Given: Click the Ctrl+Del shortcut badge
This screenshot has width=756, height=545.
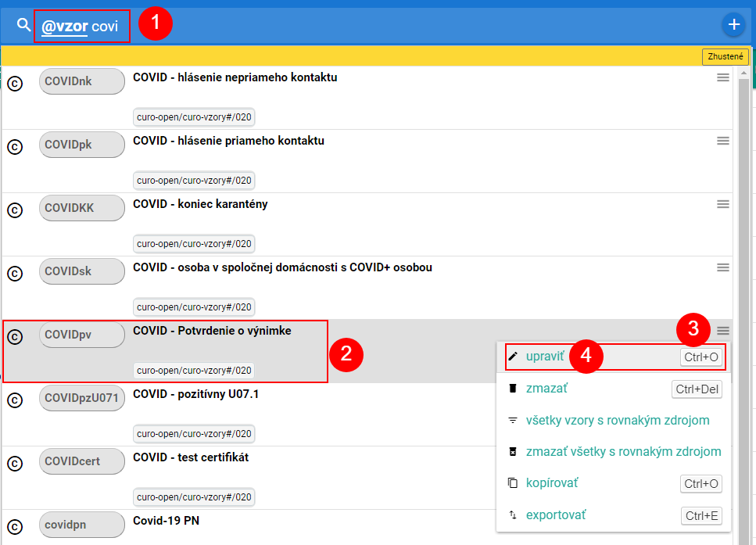Looking at the screenshot, I should pos(697,389).
